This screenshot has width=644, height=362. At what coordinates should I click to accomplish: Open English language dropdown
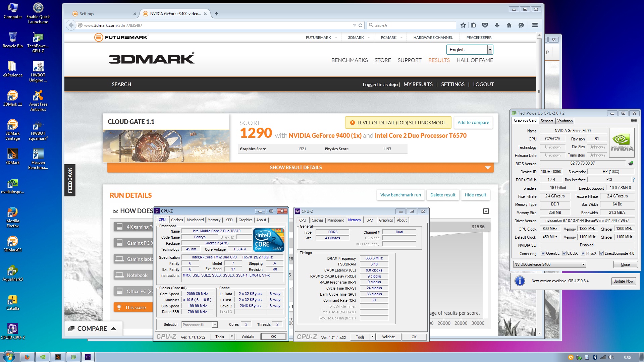pyautogui.click(x=470, y=50)
